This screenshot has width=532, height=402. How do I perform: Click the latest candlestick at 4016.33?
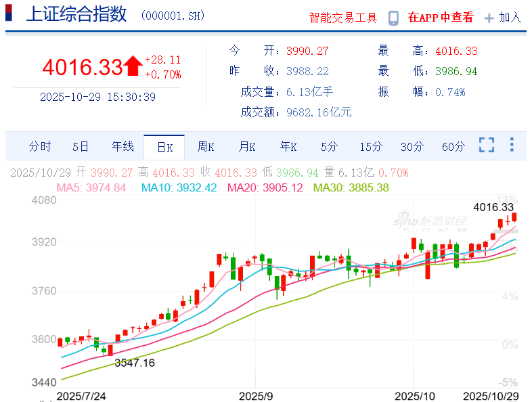click(515, 217)
